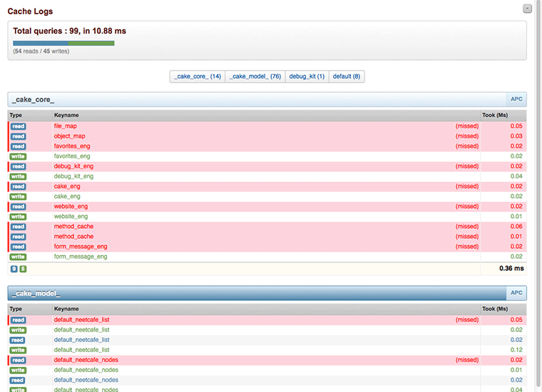Click write badge on debug_kit_eng row
The image size is (542, 392).
click(18, 177)
